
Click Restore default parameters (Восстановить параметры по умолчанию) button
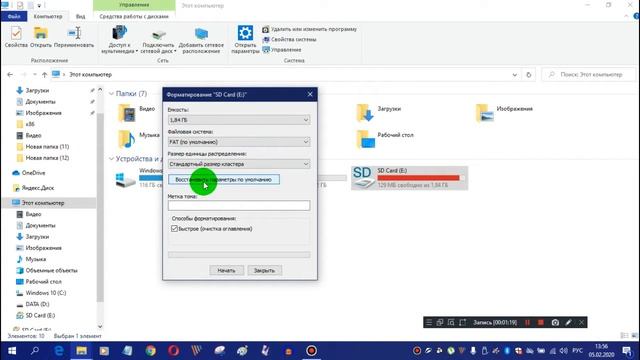coord(224,180)
